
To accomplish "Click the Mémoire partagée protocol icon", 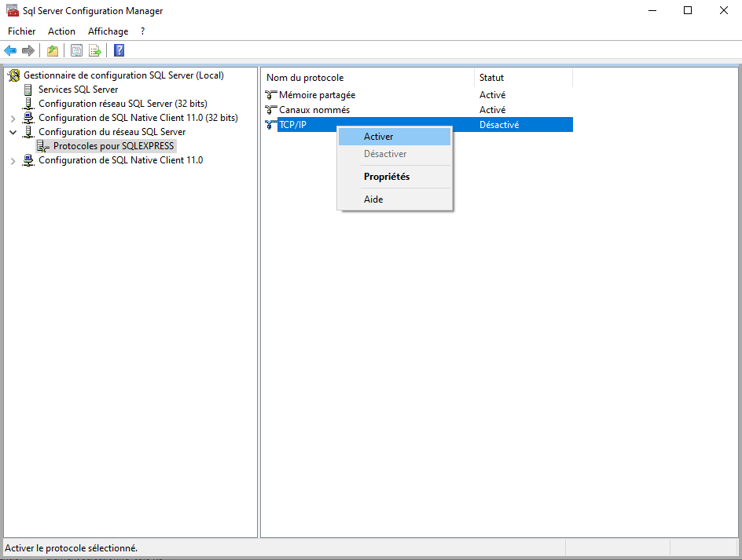I will click(271, 95).
